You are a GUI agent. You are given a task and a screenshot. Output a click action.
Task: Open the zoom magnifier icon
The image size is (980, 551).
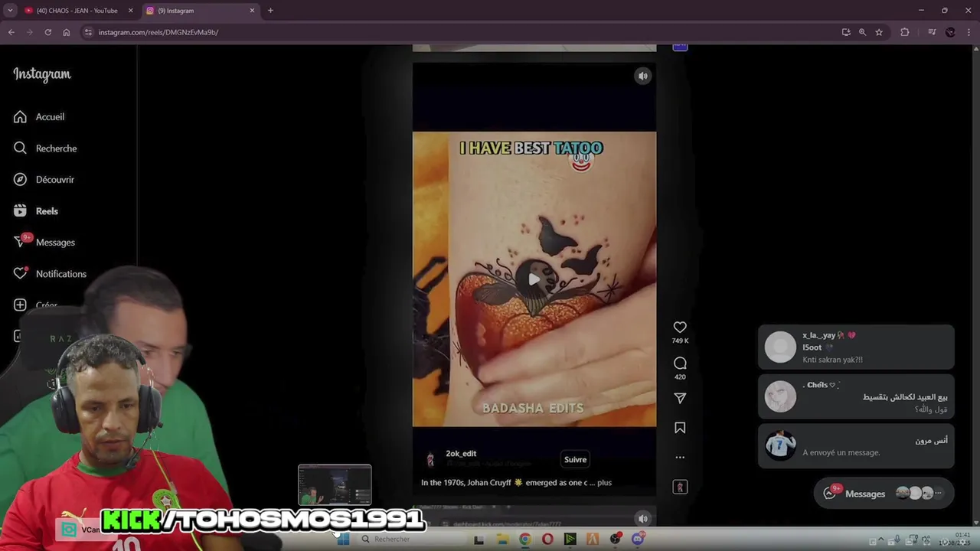(x=862, y=32)
